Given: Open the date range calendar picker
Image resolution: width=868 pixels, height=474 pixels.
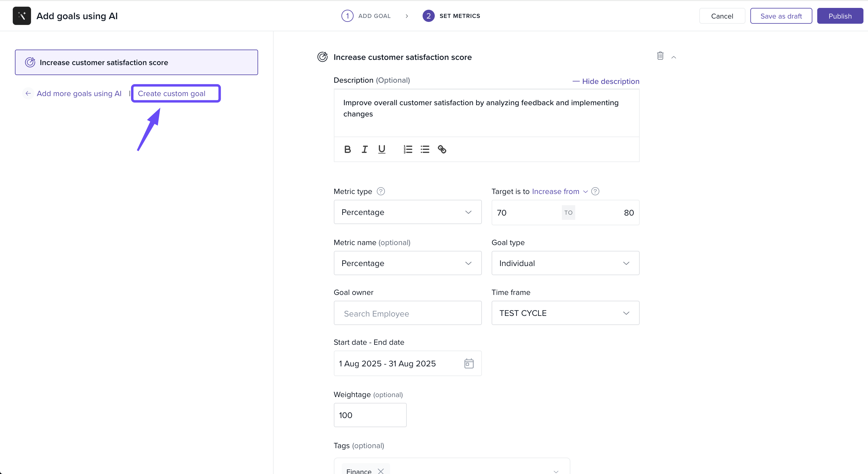Looking at the screenshot, I should [469, 364].
